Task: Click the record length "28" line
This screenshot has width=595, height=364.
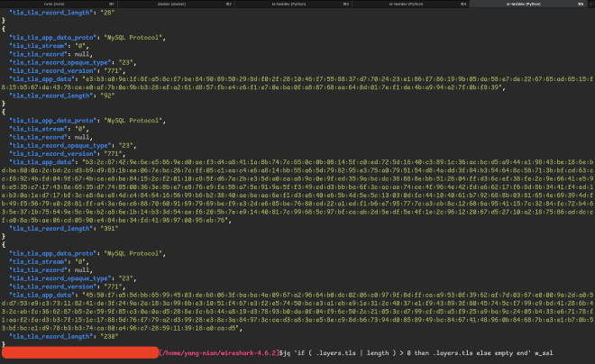Action: coord(61,13)
